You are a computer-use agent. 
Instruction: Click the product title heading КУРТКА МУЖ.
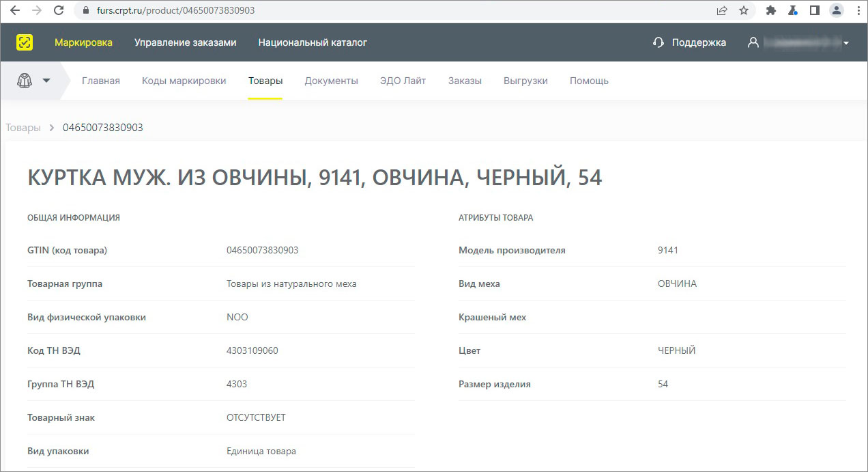click(x=315, y=178)
